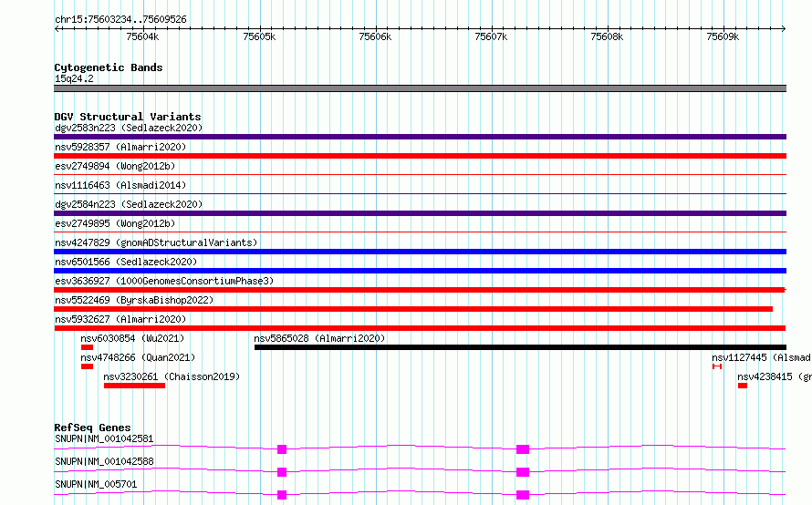Click the ruler's right arrow end

(784, 29)
